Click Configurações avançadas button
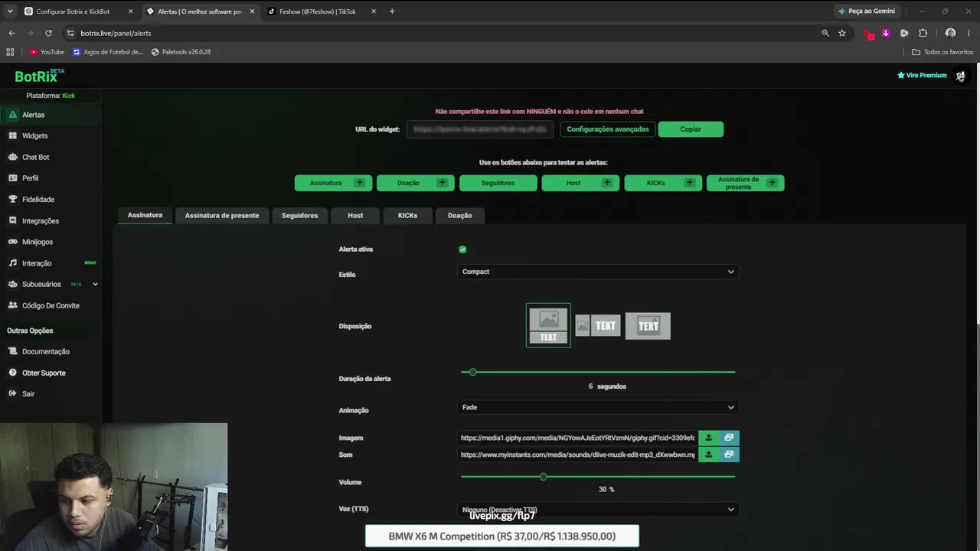 click(x=608, y=129)
